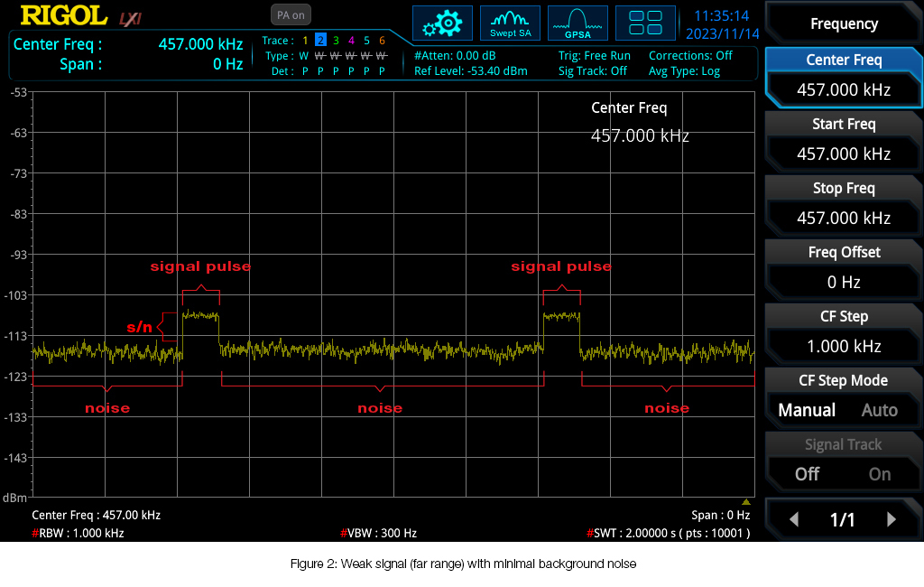
Task: Click the yellow marker triangle below the graph
Action: 746,502
